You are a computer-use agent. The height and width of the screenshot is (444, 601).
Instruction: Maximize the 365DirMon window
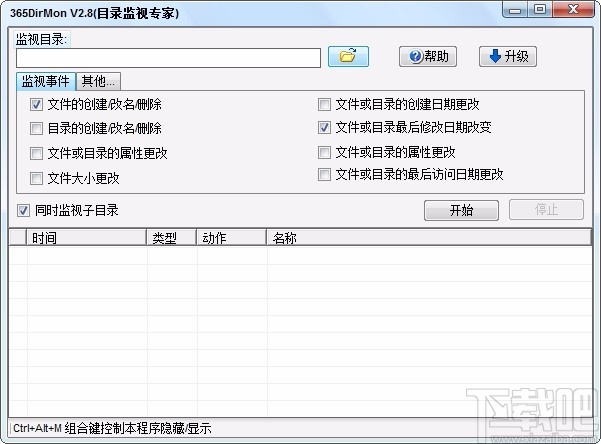540,10
